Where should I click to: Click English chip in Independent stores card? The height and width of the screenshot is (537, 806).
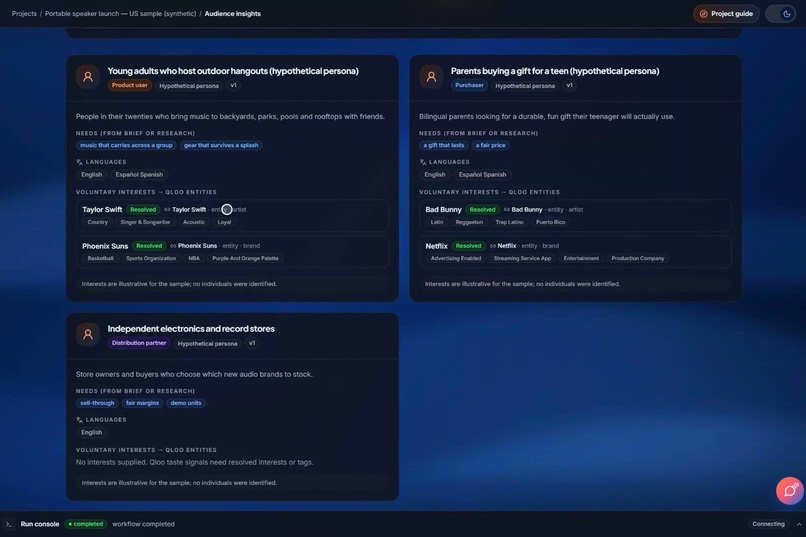91,433
